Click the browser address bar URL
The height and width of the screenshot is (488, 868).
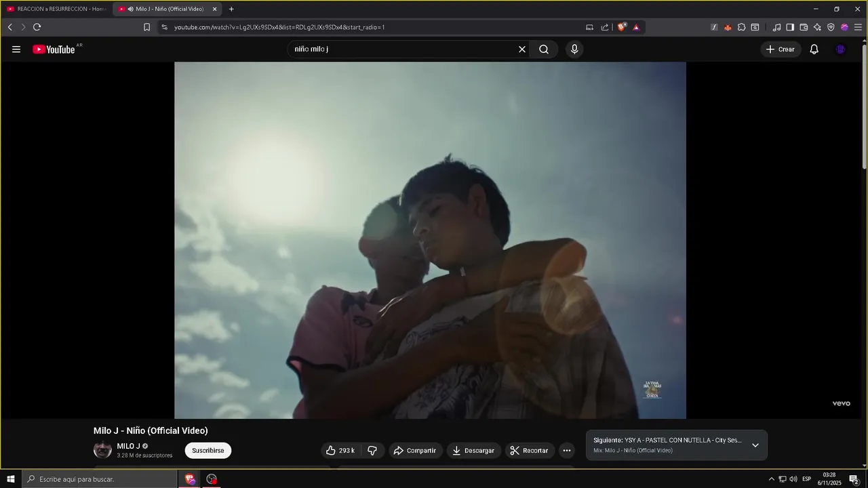[279, 27]
